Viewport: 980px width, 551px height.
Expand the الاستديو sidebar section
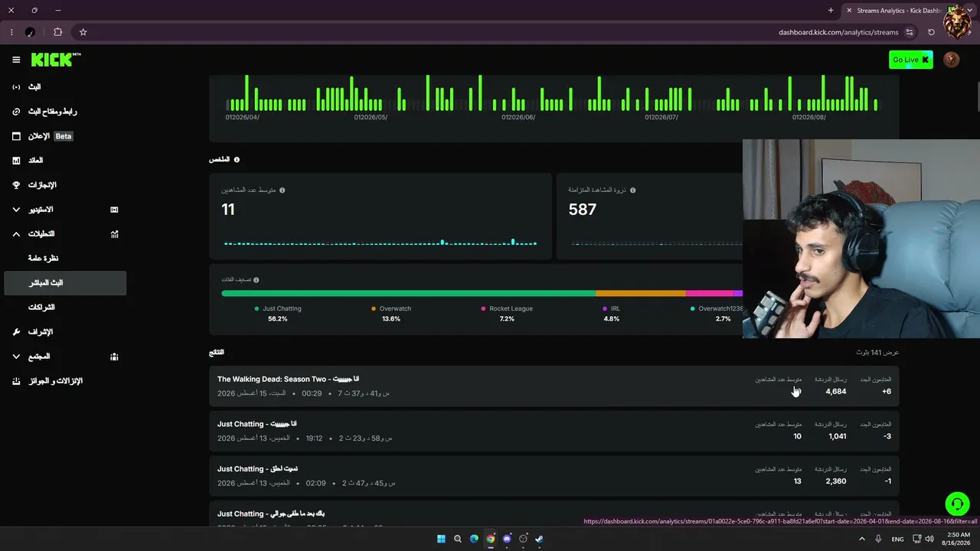click(65, 210)
